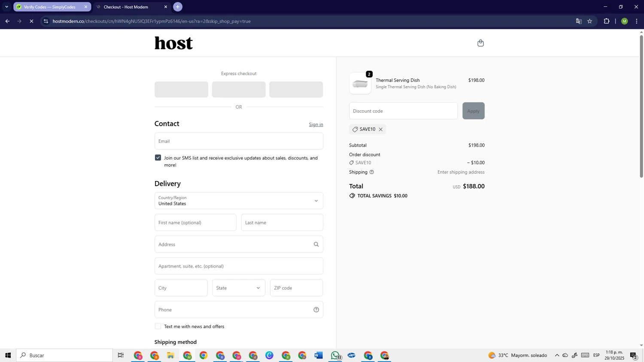Focus the Last name field
Viewport: 644px width, 362px height.
(x=282, y=223)
